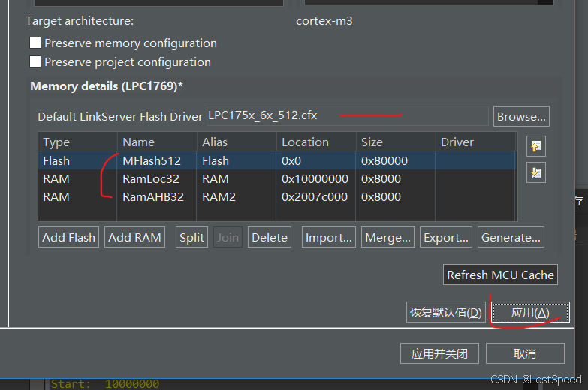Click Add RAM button
This screenshot has height=390, width=588.
(x=134, y=237)
